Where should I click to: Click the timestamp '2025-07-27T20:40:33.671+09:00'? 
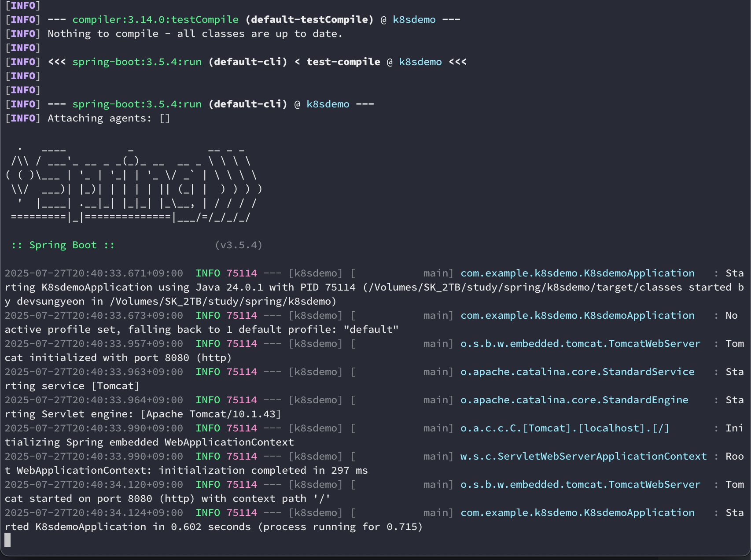(x=94, y=273)
